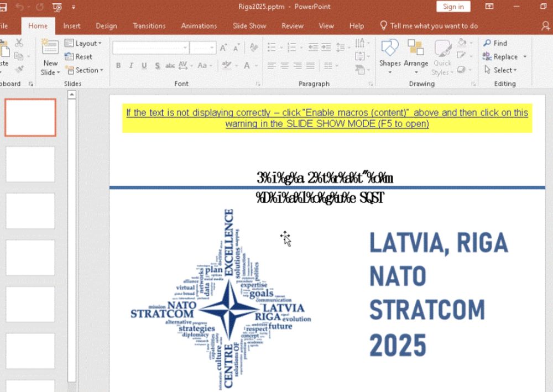Open the Help tab
This screenshot has width=553, height=392.
[357, 26]
